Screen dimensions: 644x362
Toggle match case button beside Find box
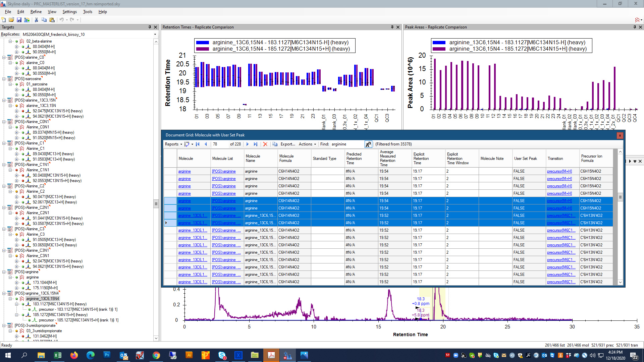pos(368,144)
